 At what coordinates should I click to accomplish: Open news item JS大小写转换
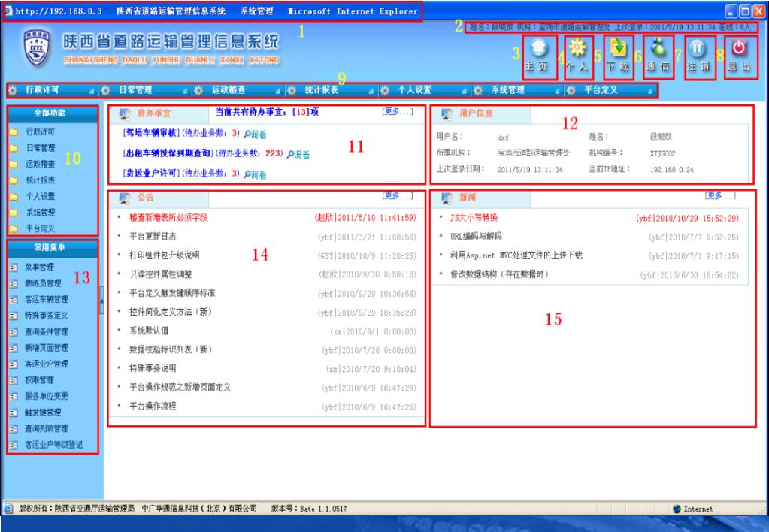point(474,218)
